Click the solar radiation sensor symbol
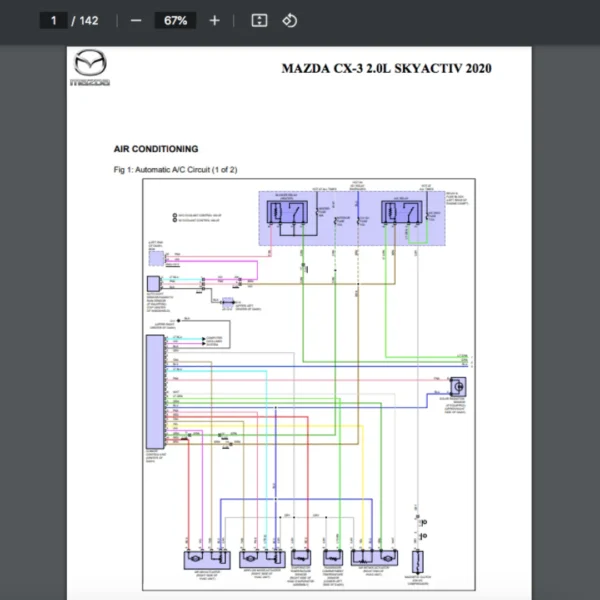The image size is (600, 600). 459,386
